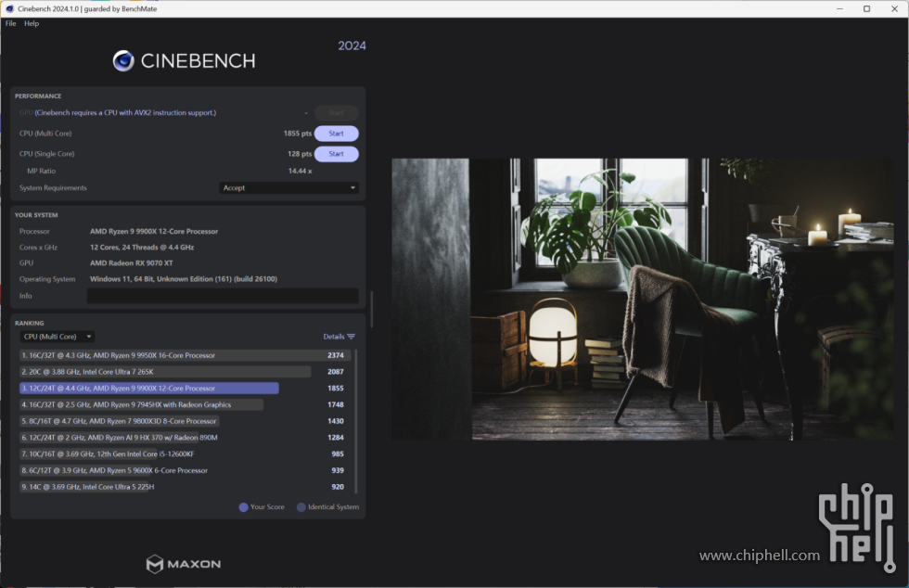Click the AMD Radeon RX 9070 XT text
The image size is (909, 588).
(131, 262)
